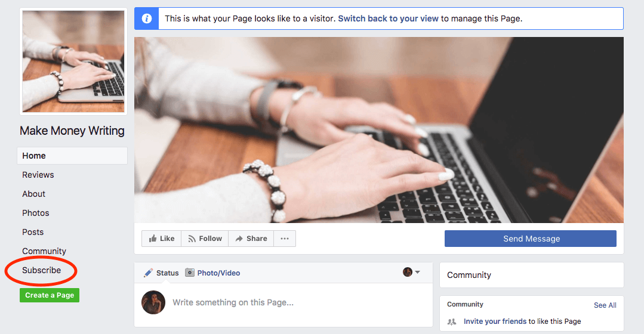Screen dimensions: 644x334
Task: Click the Share arrow icon
Action: [239, 239]
